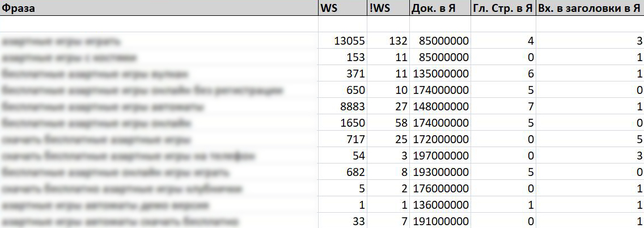Viewport: 644px width, 228px height.
Task: Click the cell showing 176000000
Action: (440, 188)
